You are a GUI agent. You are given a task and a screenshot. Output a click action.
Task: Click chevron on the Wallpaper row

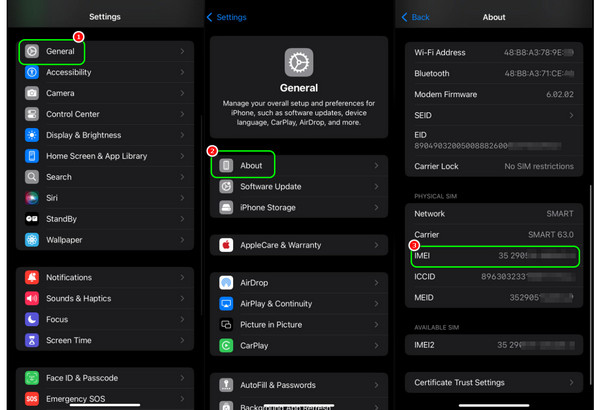[182, 240]
